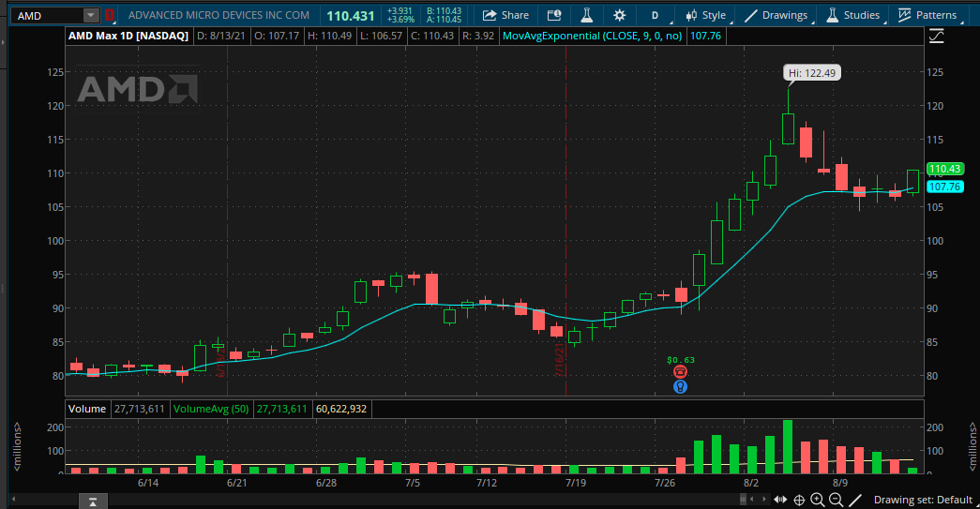Click the AMD Max 1D [NASDAQ] chart title

(x=128, y=36)
